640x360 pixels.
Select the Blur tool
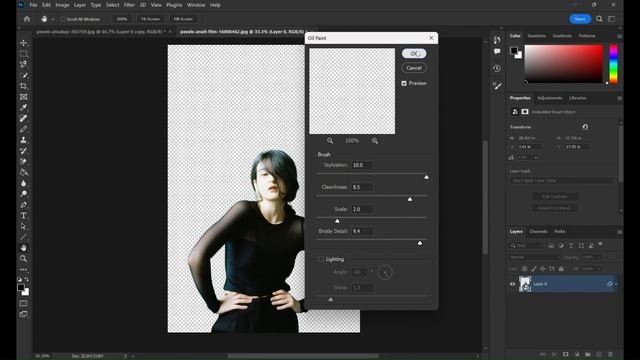click(x=24, y=183)
